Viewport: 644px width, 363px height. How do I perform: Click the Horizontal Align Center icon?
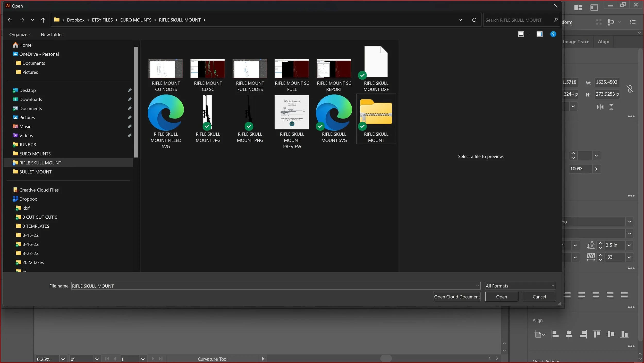tap(569, 334)
